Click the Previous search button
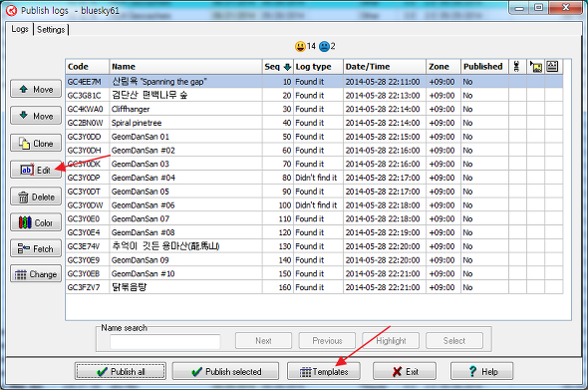This screenshot has width=588, height=390. [x=327, y=341]
